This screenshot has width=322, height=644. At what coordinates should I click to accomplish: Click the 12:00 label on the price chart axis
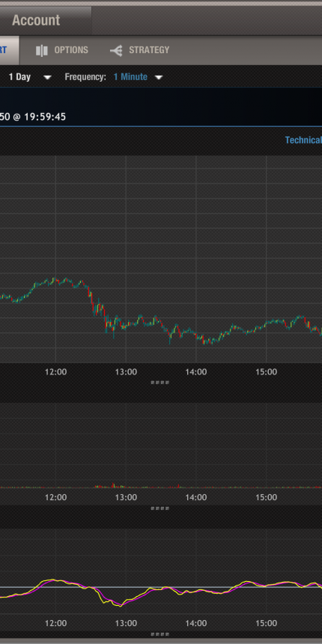[55, 372]
